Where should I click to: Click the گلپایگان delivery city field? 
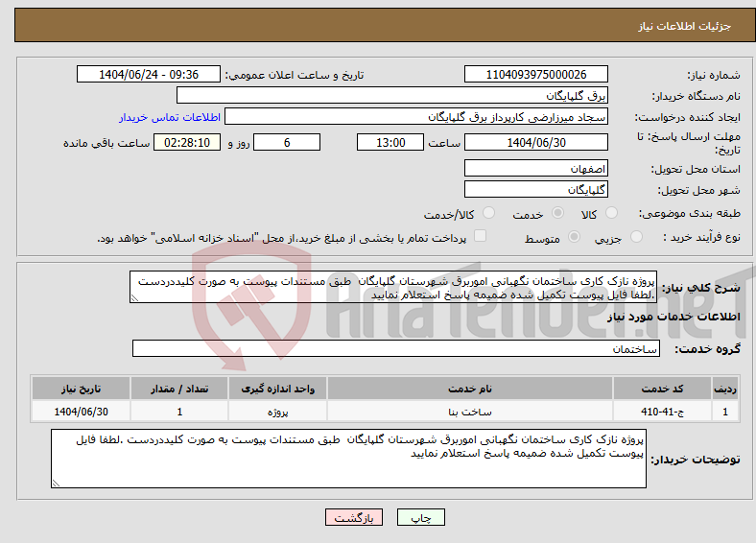(536, 189)
